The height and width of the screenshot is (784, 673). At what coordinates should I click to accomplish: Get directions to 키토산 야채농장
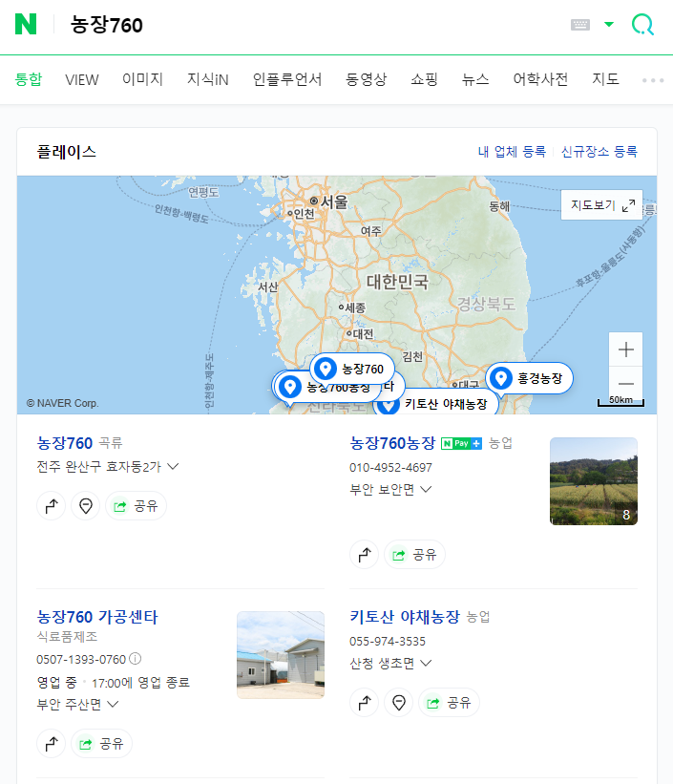click(x=364, y=703)
